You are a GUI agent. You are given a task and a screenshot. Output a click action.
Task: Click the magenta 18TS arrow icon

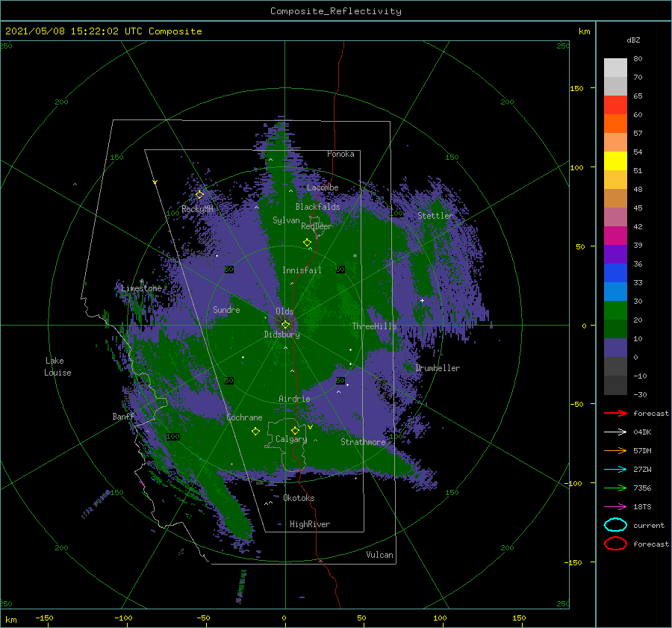(615, 507)
